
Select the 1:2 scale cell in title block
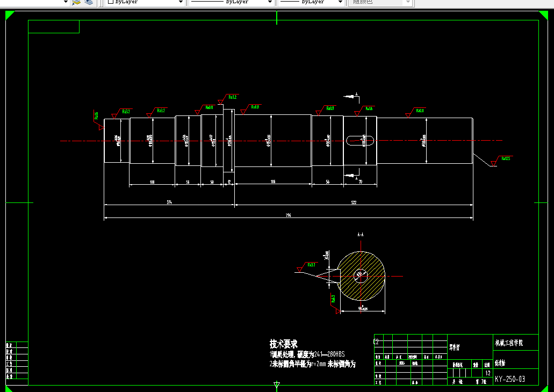[x=487, y=373]
